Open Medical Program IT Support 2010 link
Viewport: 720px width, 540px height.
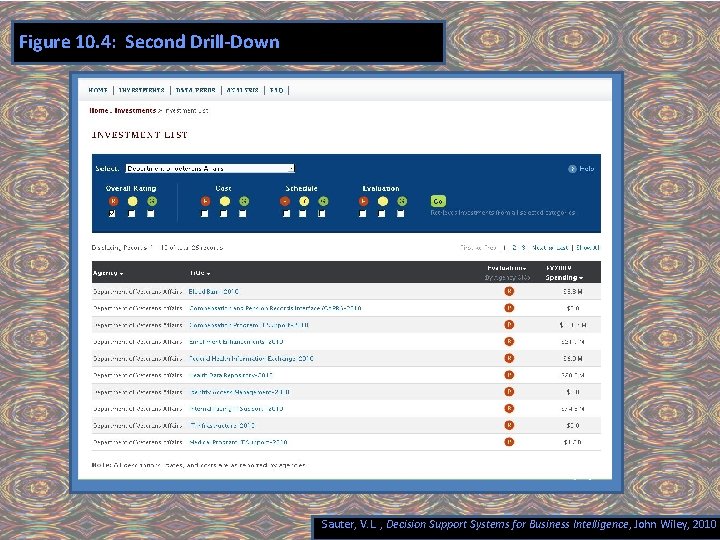click(x=238, y=442)
